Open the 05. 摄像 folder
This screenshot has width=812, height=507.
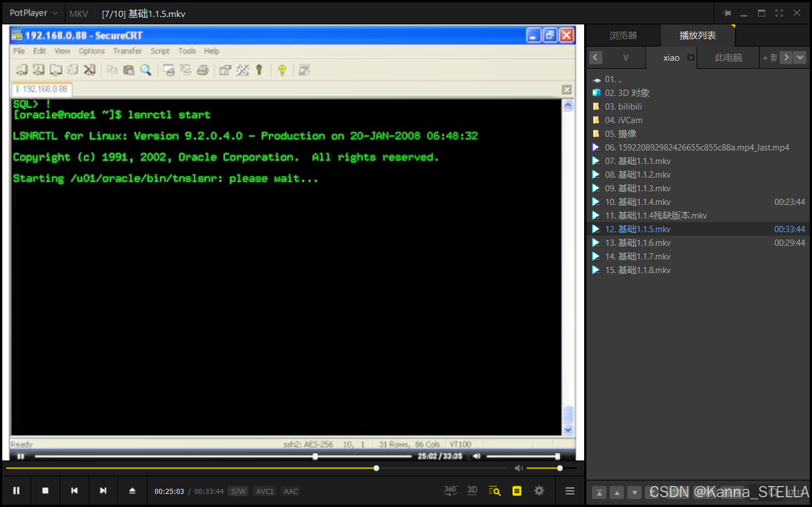point(698,134)
